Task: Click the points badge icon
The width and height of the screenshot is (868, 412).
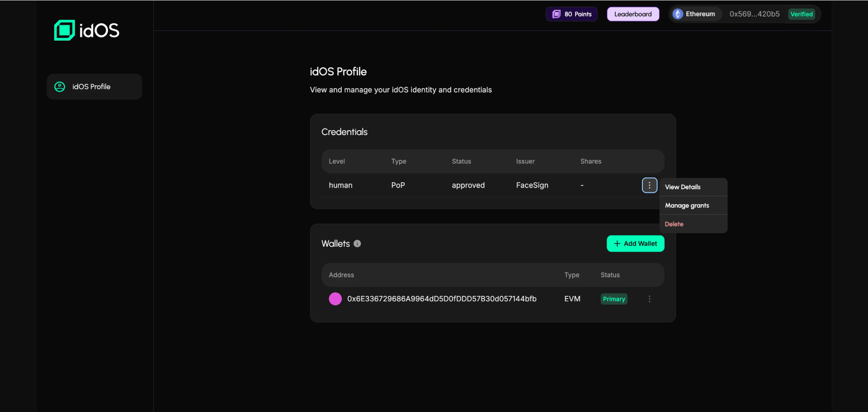Action: point(556,14)
